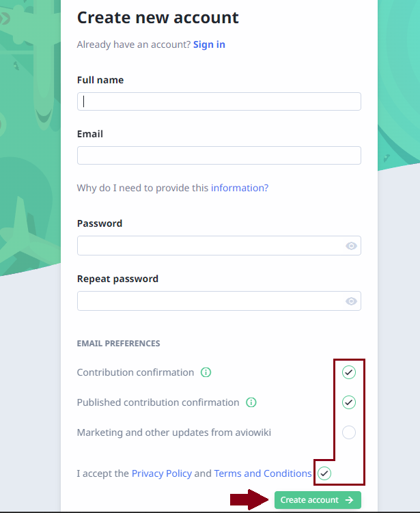
Task: Enable Marketing and other updates checkbox
Action: point(349,432)
